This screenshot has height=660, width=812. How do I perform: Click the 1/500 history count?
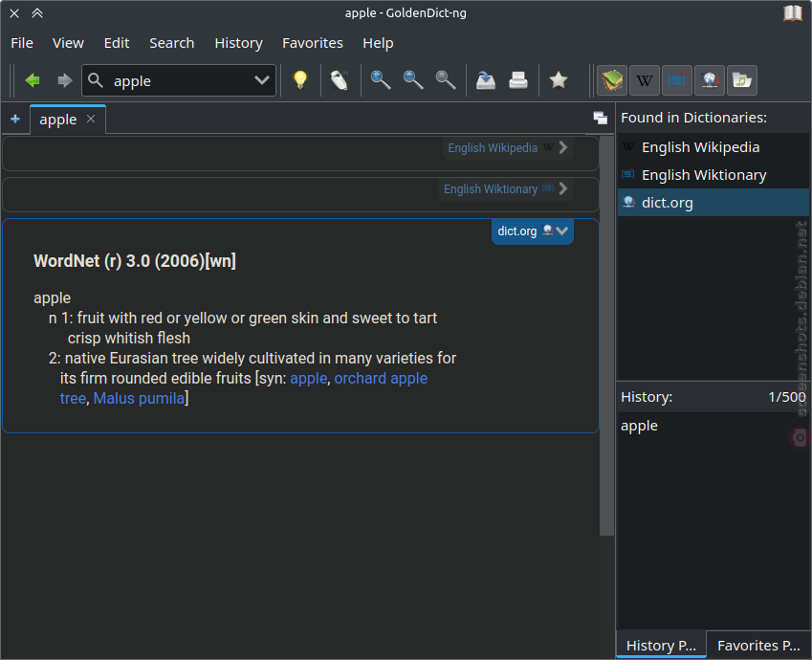click(x=786, y=397)
